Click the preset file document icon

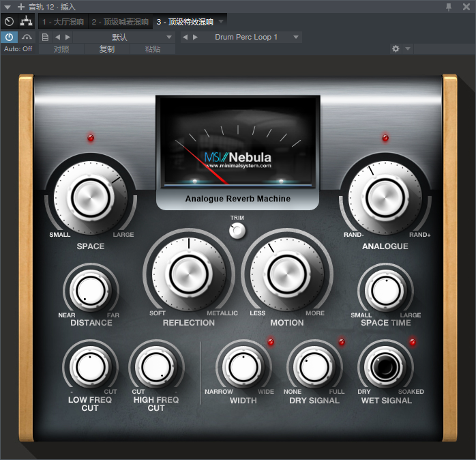click(x=45, y=38)
